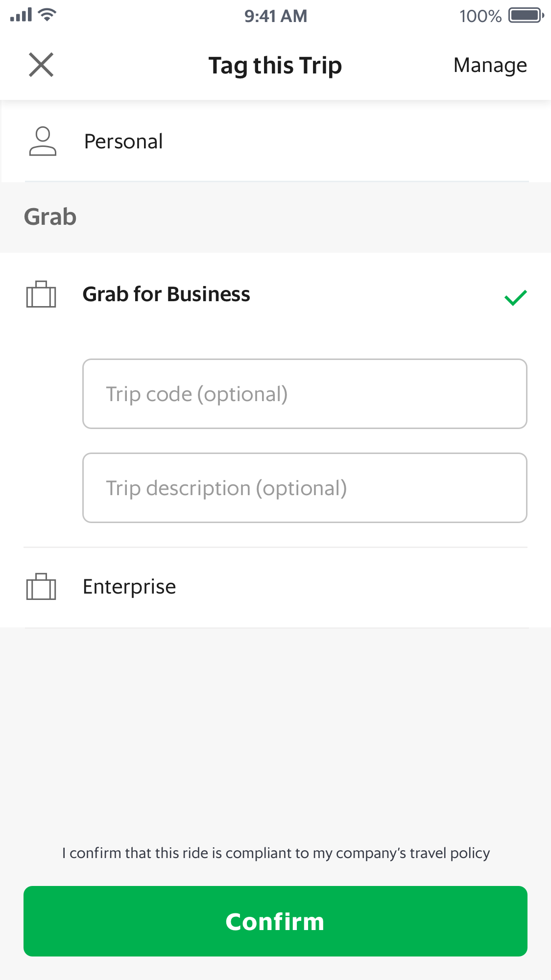Open the Manage link
551x980 pixels.
click(x=490, y=65)
